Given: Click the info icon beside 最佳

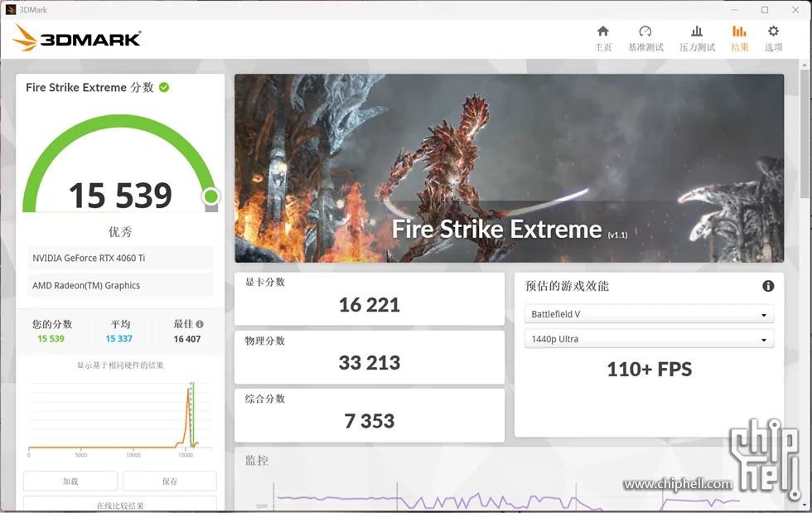Looking at the screenshot, I should click(x=200, y=324).
